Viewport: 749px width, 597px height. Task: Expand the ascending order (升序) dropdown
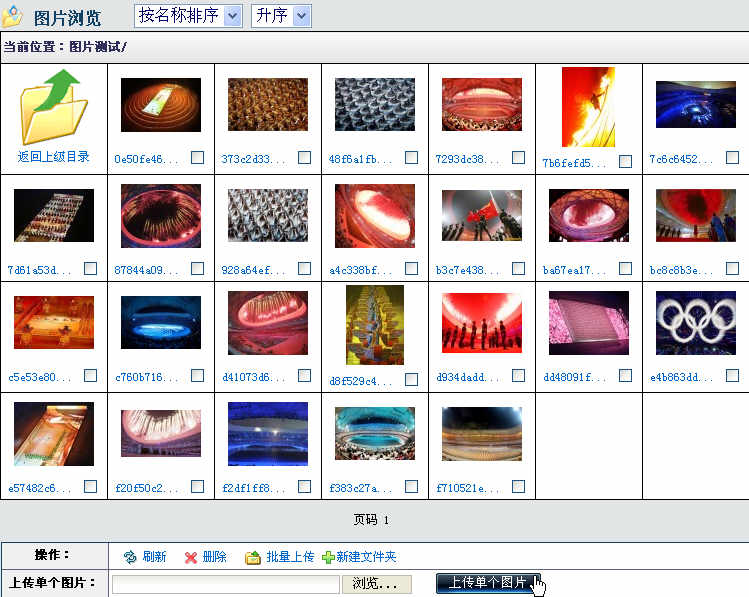pos(281,15)
